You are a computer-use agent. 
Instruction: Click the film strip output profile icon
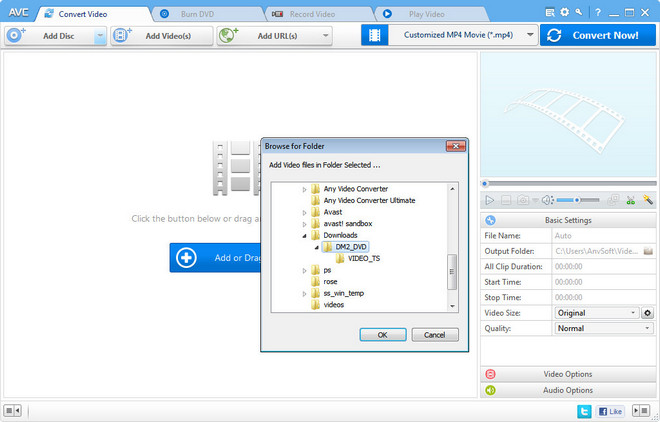click(x=374, y=35)
